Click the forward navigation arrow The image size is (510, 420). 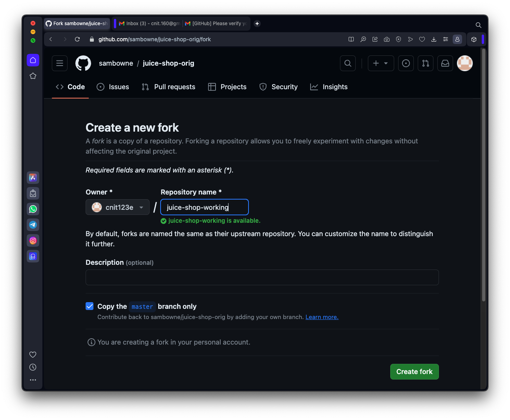tap(65, 39)
